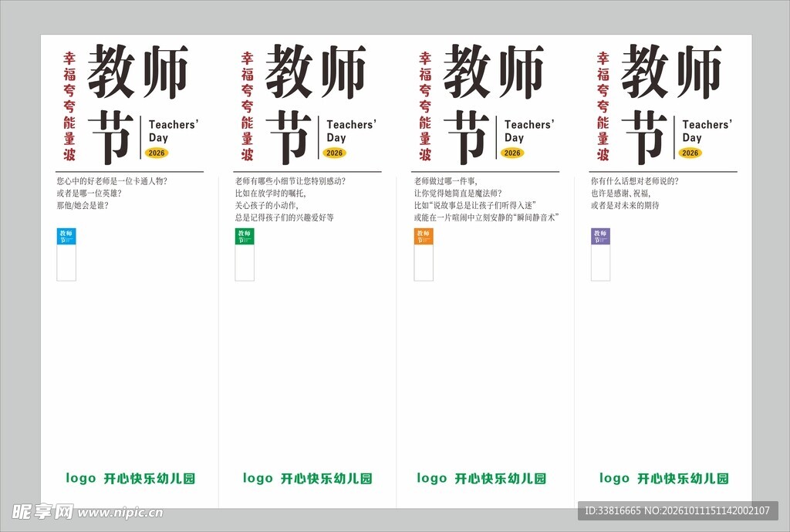790x532 pixels.
Task: Click logo 开心快乐幼儿园 on the orange-tag panel
Action: click(481, 478)
